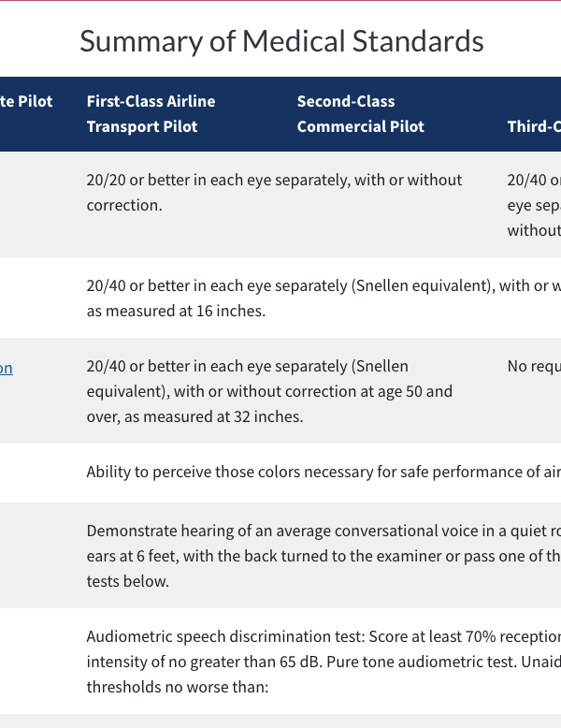Screen dimensions: 561x728
Task: Click the 'correction at age 50 and' line
Action: click(x=269, y=391)
